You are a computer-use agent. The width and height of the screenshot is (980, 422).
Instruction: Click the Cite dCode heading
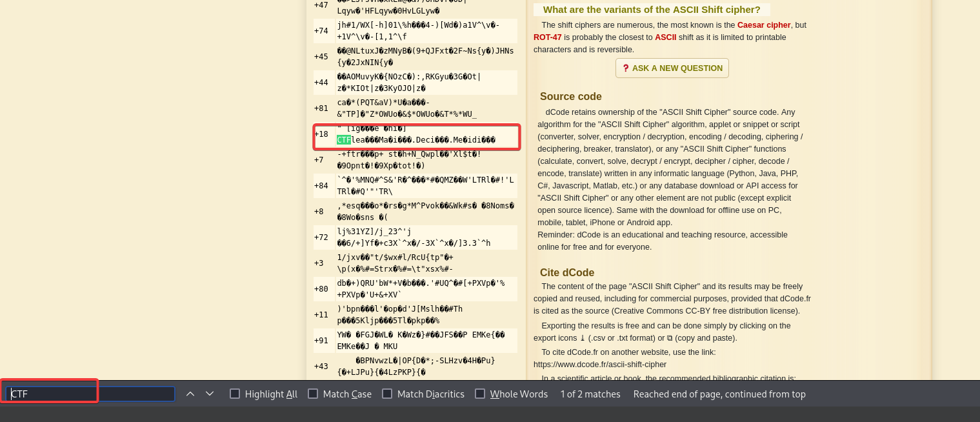[567, 273]
